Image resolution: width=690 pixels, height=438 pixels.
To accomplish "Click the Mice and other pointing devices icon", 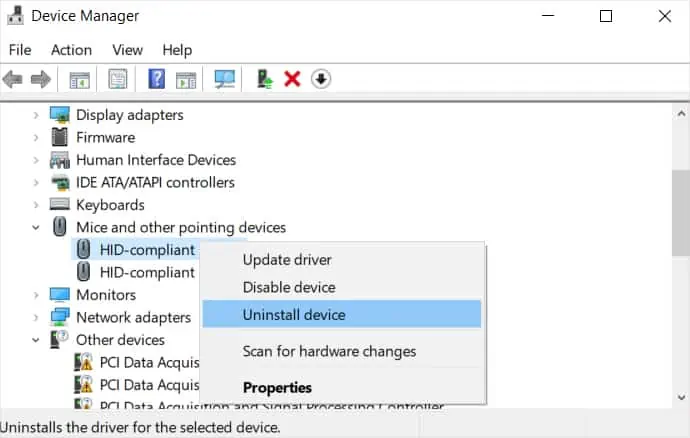I will click(59, 227).
